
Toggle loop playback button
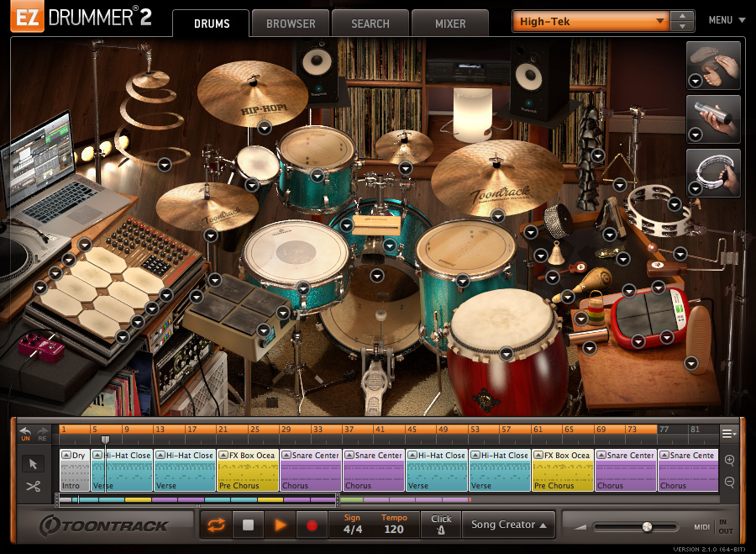[216, 525]
